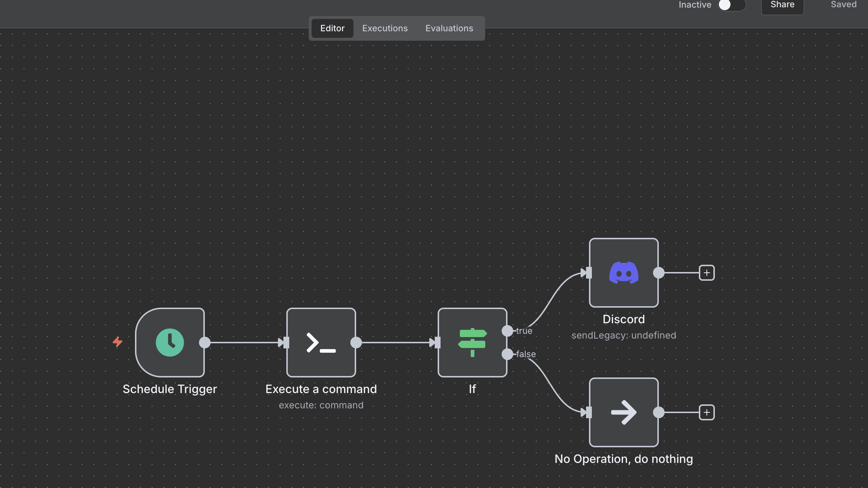Click the Share button
Screen dimensions: 868x488
782,5
